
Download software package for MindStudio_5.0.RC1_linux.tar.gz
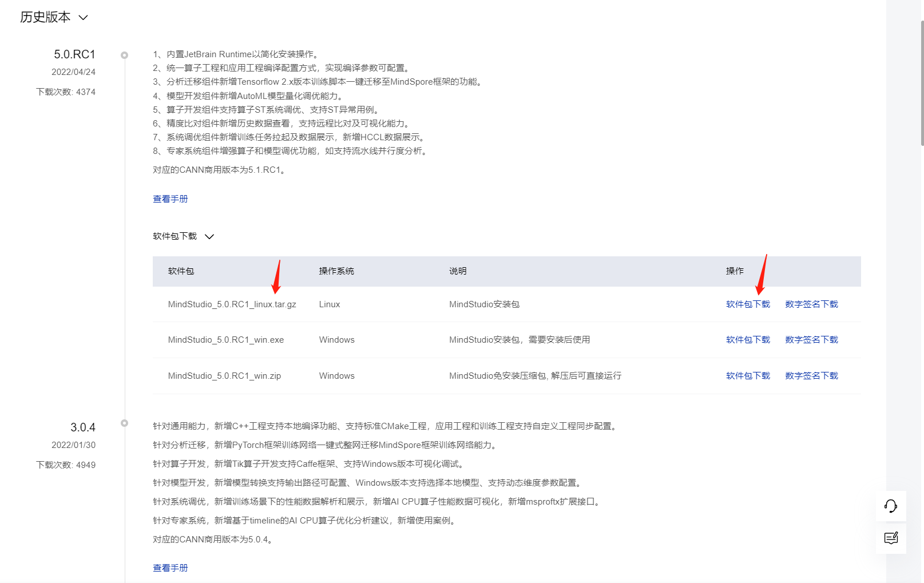[x=748, y=304]
